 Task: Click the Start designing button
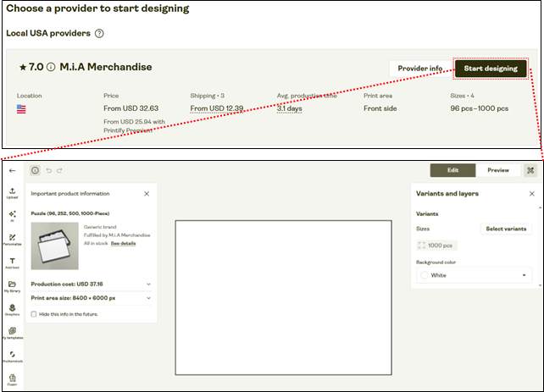click(x=491, y=68)
